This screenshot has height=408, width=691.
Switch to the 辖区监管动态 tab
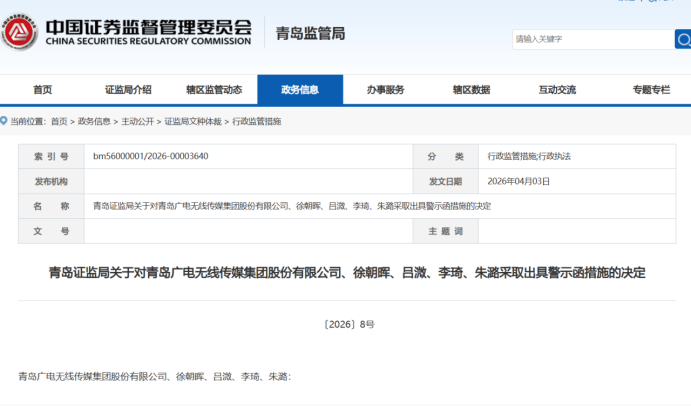(214, 90)
